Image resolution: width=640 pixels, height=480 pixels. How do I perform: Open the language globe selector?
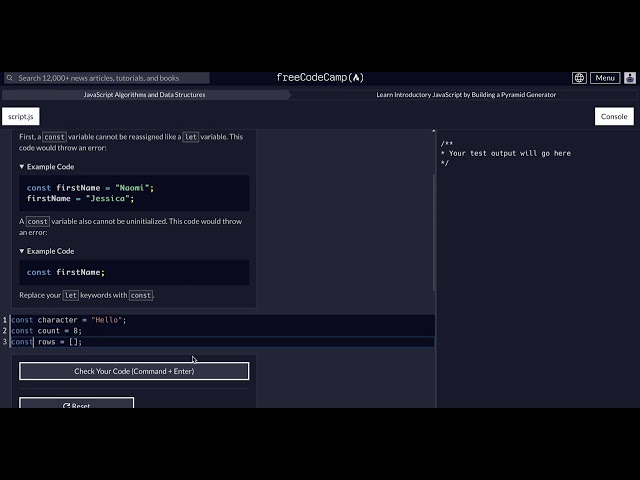coord(579,78)
